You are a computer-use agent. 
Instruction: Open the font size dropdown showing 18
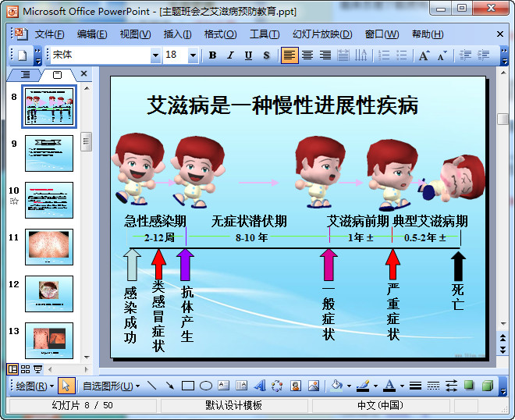[194, 55]
